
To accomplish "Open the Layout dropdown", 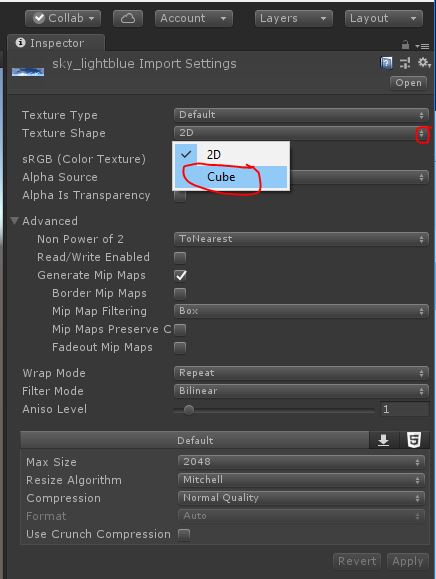I will pos(383,18).
